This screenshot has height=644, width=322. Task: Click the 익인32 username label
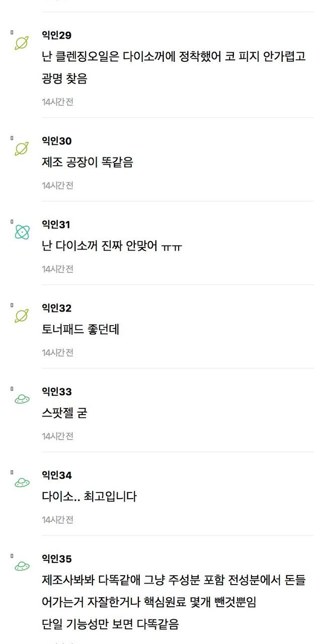point(56,308)
